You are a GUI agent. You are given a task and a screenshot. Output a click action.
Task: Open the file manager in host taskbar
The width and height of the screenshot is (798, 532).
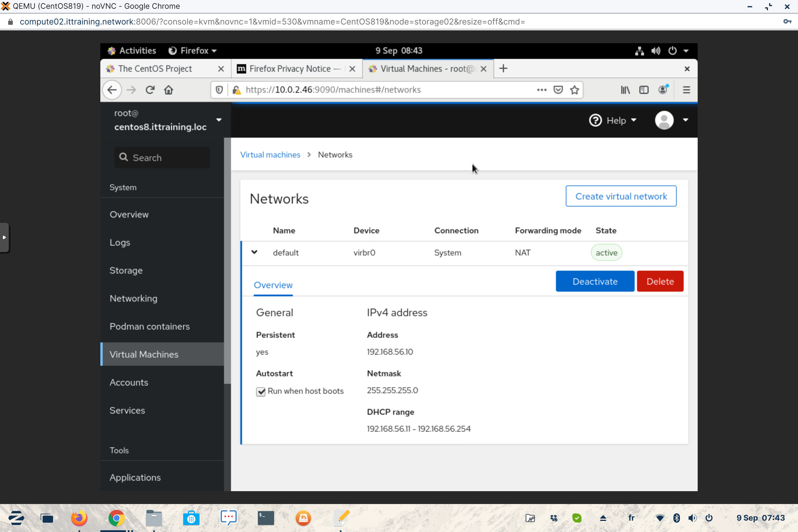pos(154,518)
